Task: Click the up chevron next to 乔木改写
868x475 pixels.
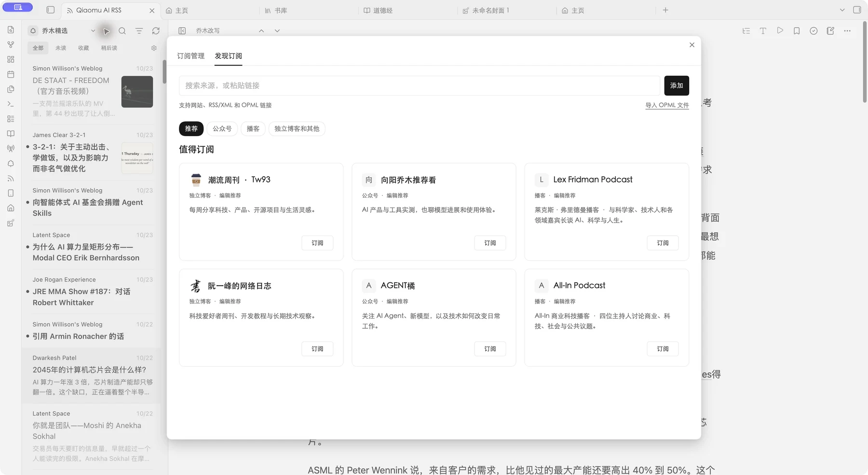Action: click(x=261, y=31)
